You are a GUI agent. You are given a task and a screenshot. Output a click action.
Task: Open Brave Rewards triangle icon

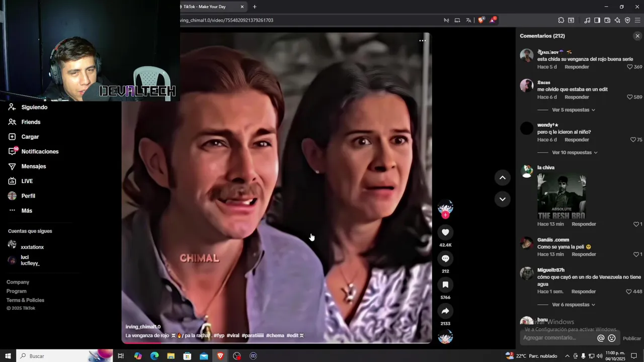point(493,20)
